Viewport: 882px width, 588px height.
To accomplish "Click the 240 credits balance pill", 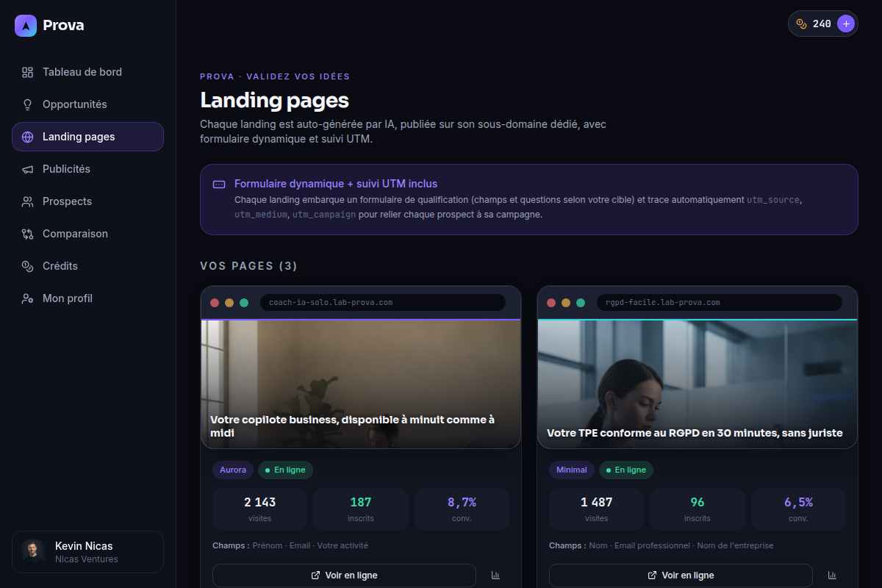I will pyautogui.click(x=823, y=24).
